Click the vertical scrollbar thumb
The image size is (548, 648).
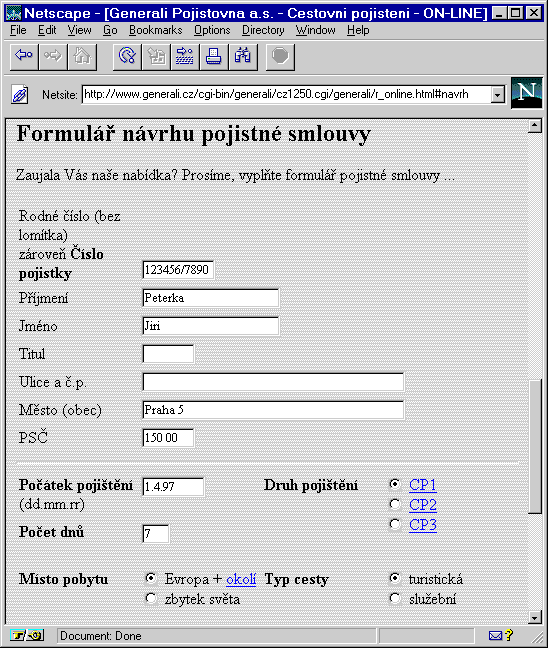pyautogui.click(x=535, y=446)
